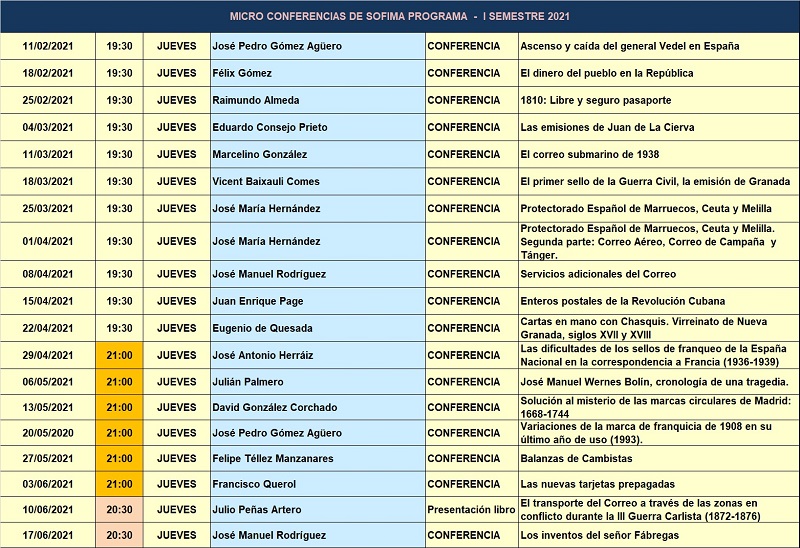Screen dimensions: 800x548
Task: Click the speaker name Julio Peñas Artero
Action: [257, 509]
